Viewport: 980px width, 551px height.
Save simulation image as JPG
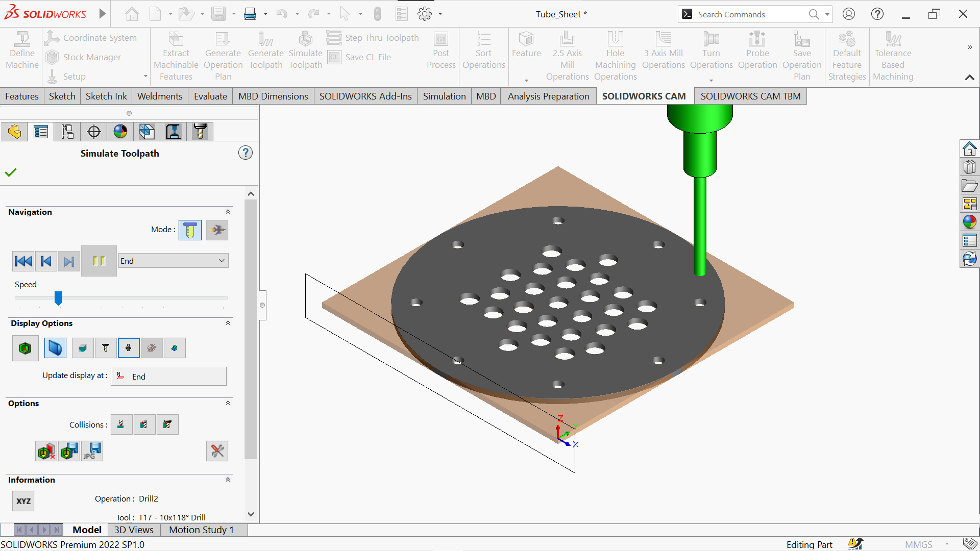point(92,451)
